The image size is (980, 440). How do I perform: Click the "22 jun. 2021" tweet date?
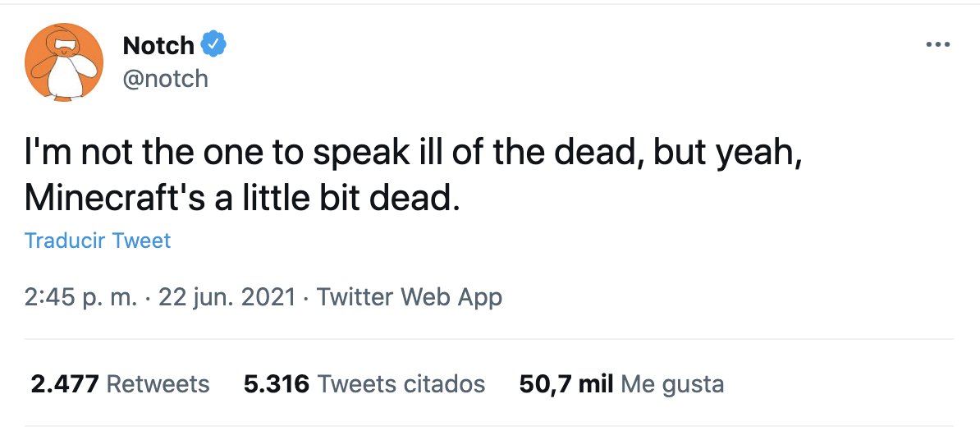pyautogui.click(x=227, y=296)
